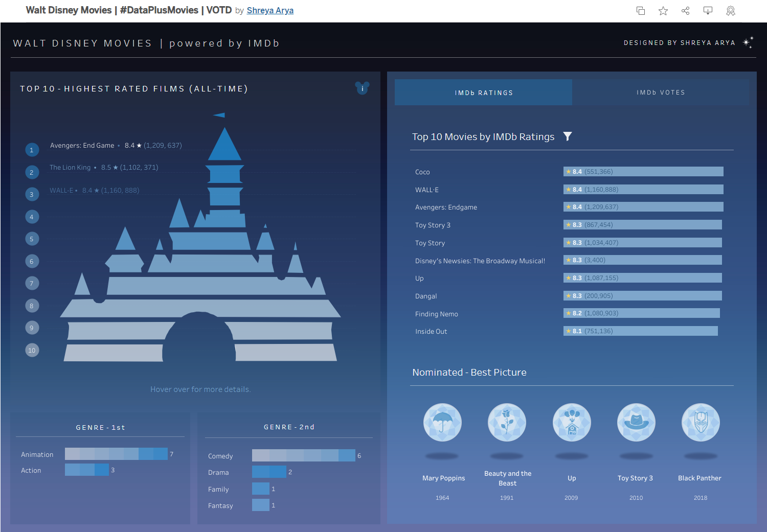The height and width of the screenshot is (532, 767).
Task: Click the WALL·E 8.4 rating bar in Top 10 list
Action: pyautogui.click(x=643, y=190)
